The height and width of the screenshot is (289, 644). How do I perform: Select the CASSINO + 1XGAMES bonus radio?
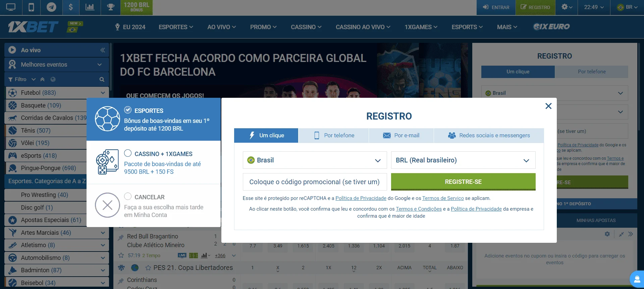coord(128,153)
